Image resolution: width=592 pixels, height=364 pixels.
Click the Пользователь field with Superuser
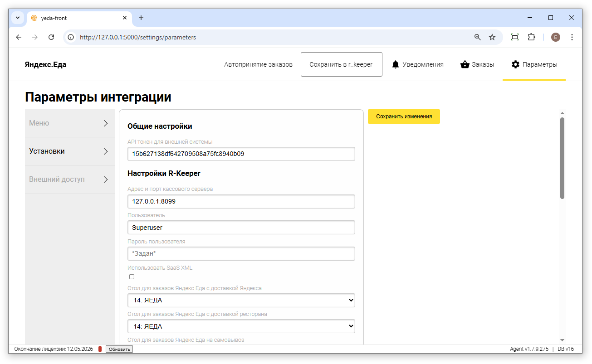(x=241, y=228)
